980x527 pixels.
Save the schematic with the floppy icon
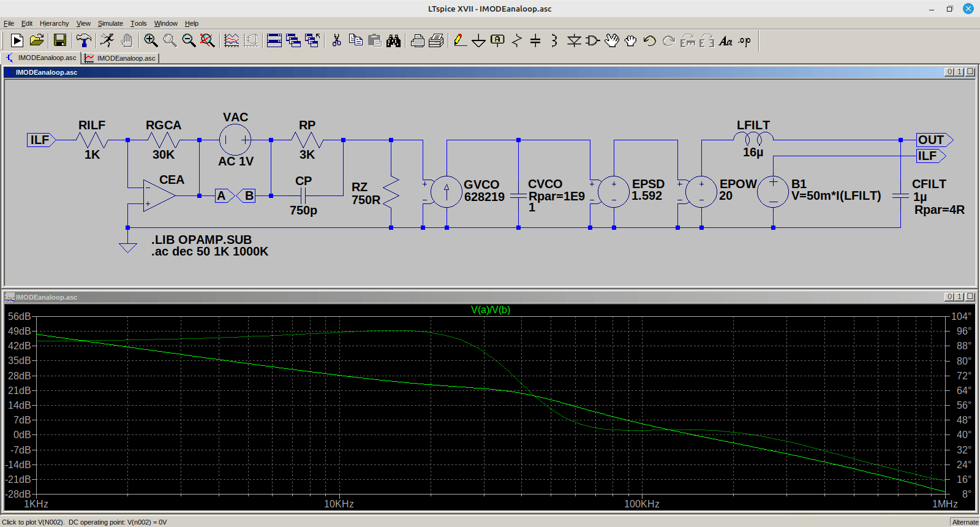[x=60, y=40]
